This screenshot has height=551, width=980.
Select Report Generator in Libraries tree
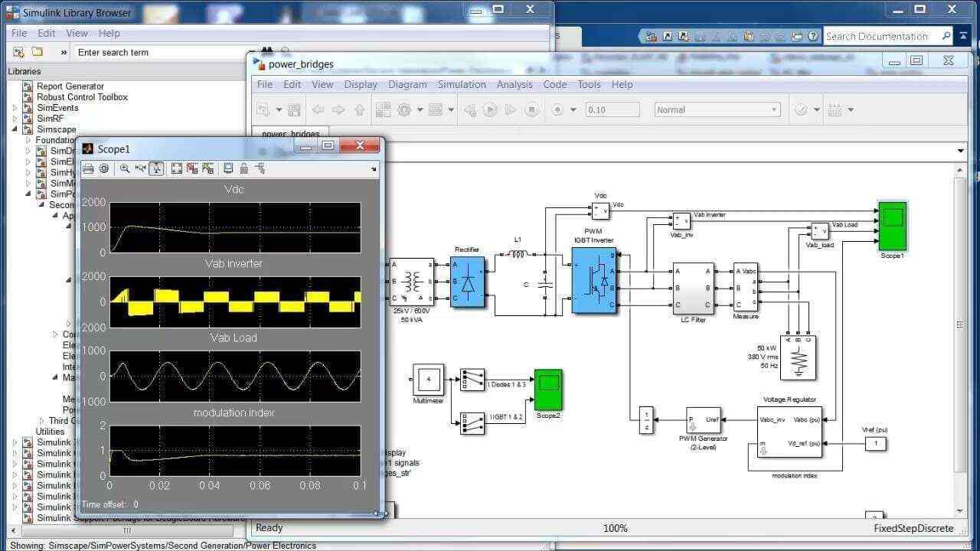[70, 86]
